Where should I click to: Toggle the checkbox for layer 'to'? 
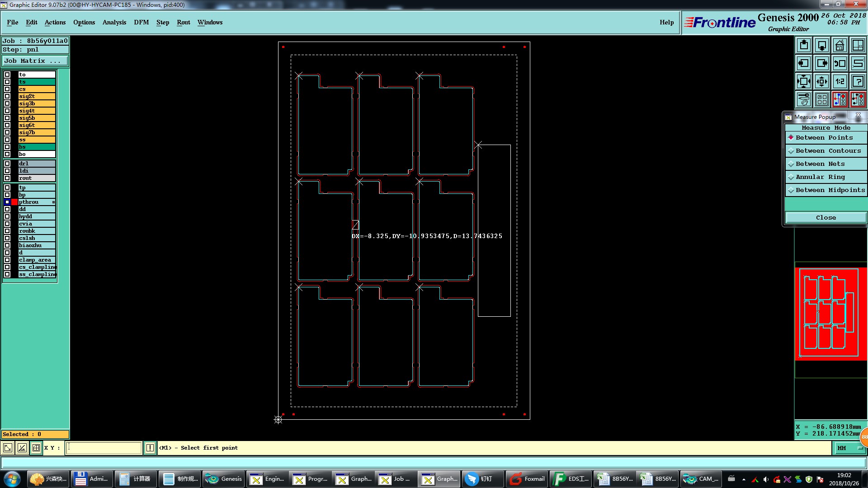click(7, 75)
